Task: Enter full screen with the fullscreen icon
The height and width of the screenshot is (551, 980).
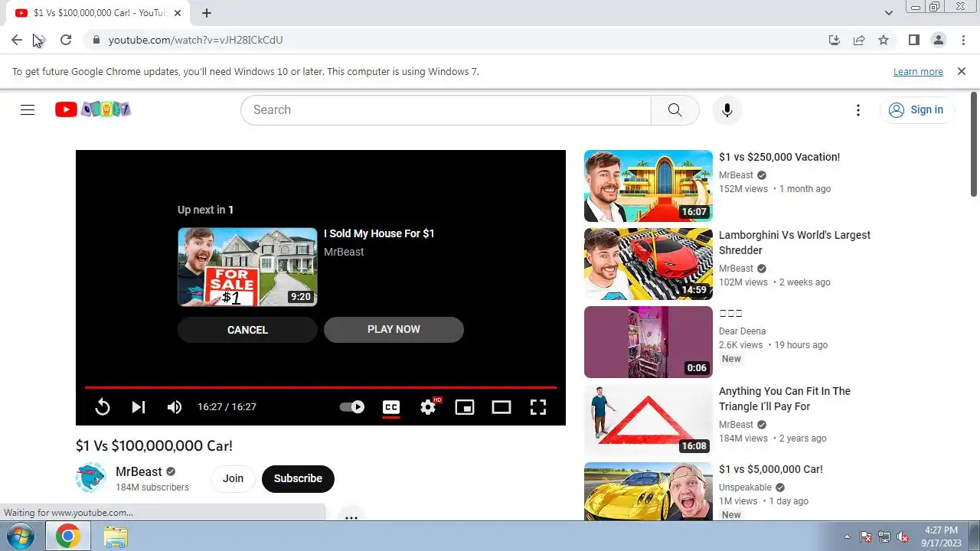Action: coord(538,407)
